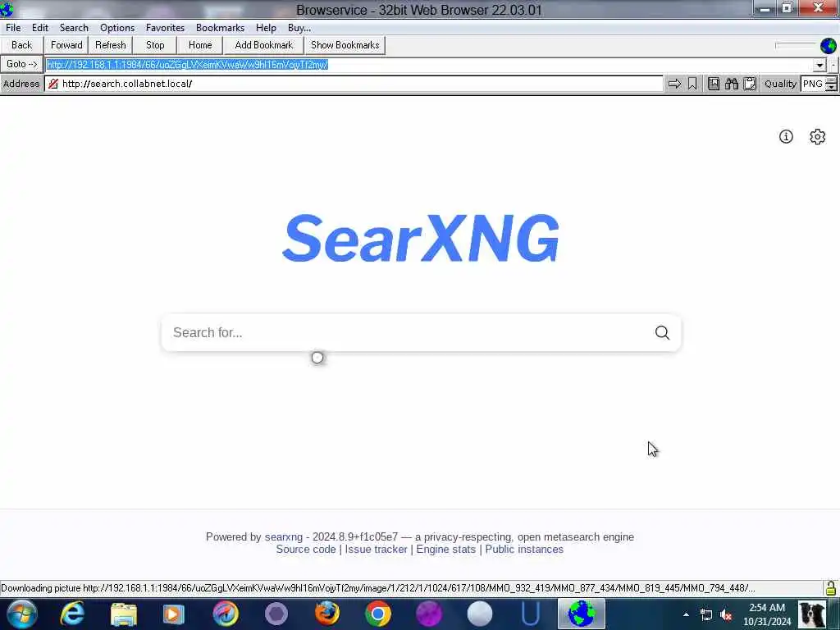The width and height of the screenshot is (840, 630).
Task: Click the network tray icon
Action: 706,614
